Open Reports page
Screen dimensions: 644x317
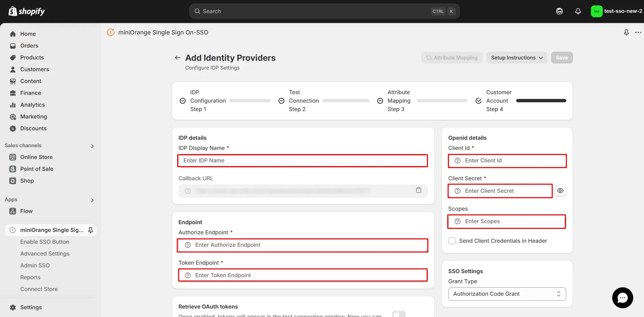(30, 277)
